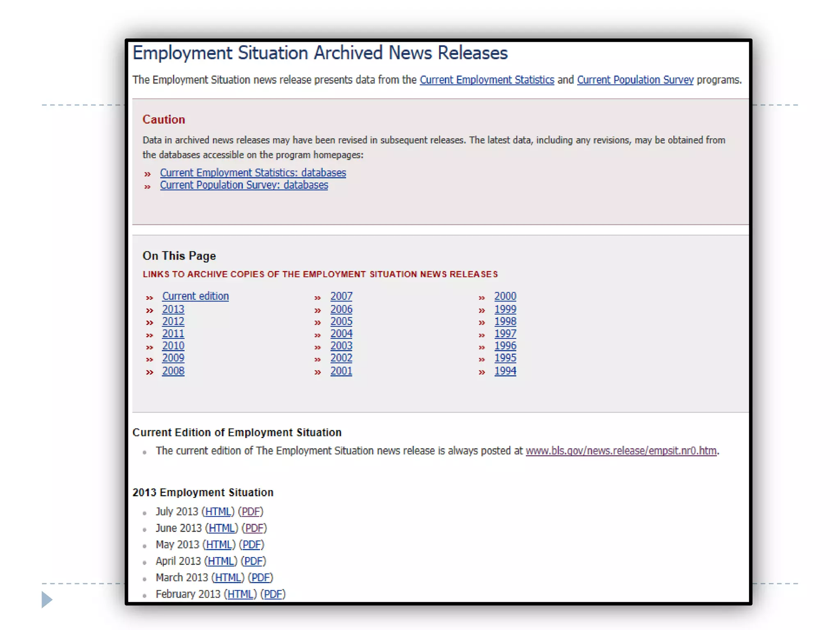Select the 1997 archive year link
This screenshot has height=630, width=840.
click(505, 333)
